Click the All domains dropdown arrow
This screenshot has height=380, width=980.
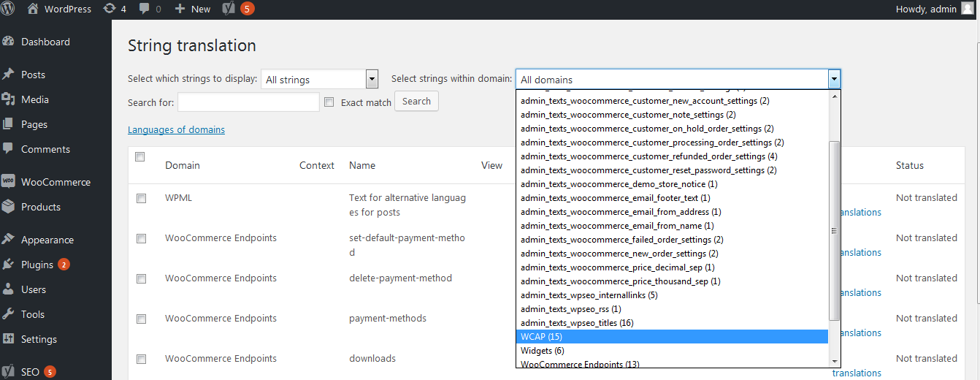click(834, 79)
